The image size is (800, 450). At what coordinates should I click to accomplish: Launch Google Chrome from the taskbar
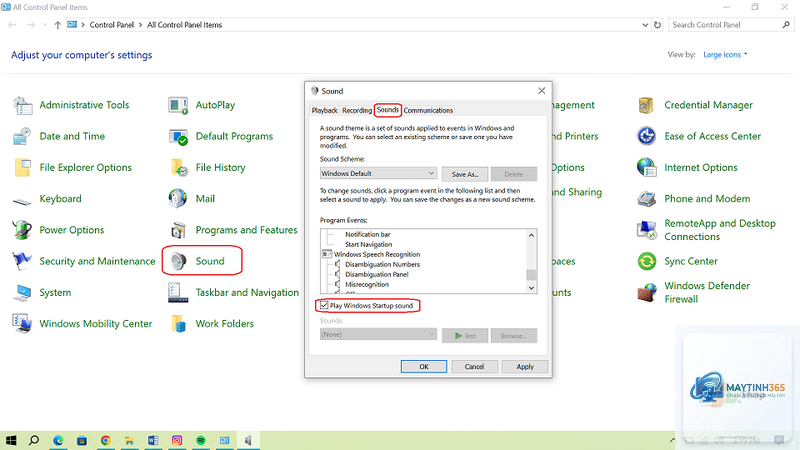(106, 440)
